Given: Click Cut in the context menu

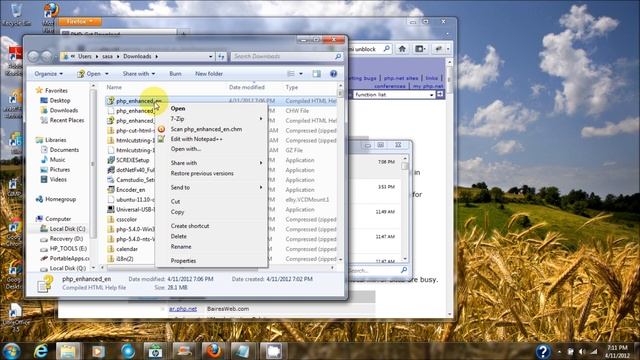Looking at the screenshot, I should (175, 201).
